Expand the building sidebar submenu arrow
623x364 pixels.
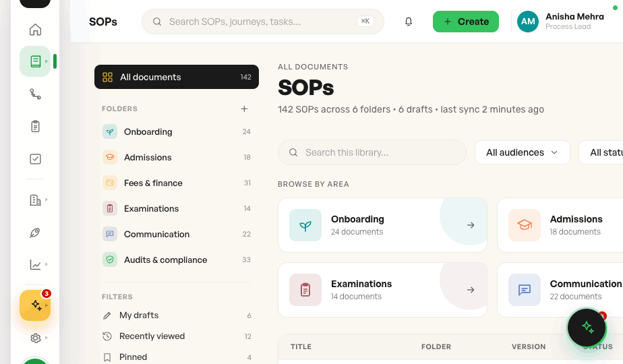47,200
